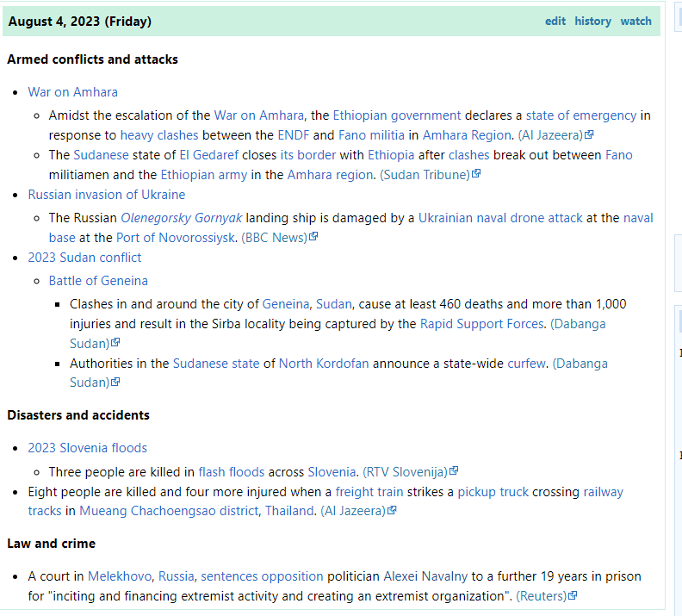
Task: Open the Rapid Support Forces link
Action: pyautogui.click(x=481, y=324)
